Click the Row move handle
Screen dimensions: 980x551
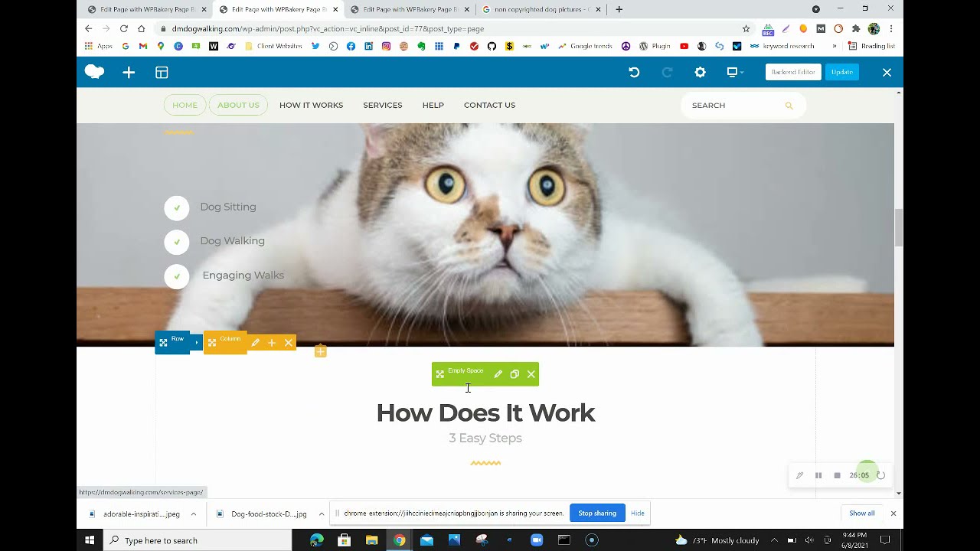pos(172,342)
